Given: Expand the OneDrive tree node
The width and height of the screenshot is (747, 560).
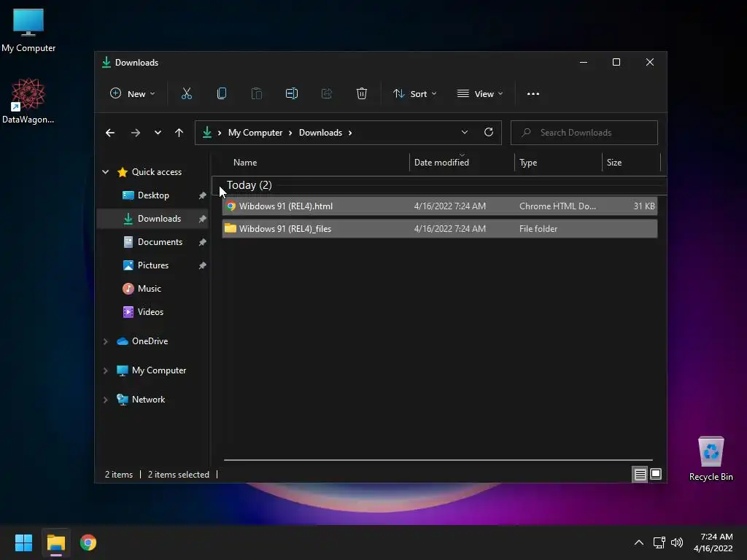Looking at the screenshot, I should tap(106, 341).
